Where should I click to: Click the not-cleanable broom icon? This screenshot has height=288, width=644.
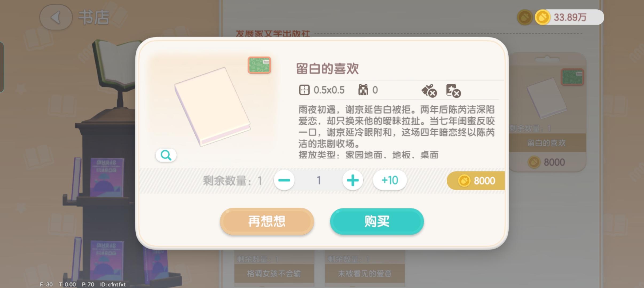click(429, 91)
